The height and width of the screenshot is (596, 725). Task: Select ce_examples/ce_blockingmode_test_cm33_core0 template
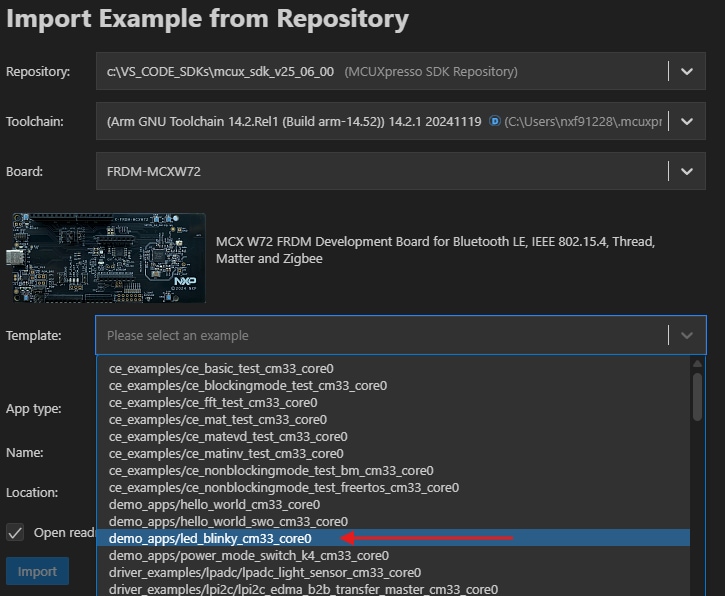coord(393,386)
